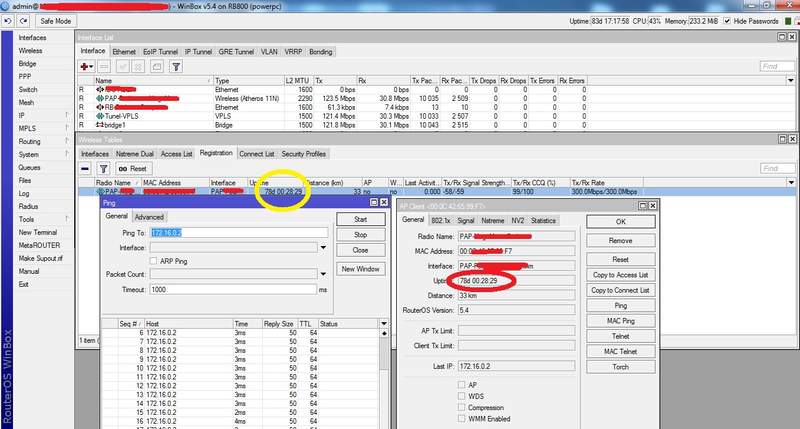Click Make Supout.rif in the sidebar
This screenshot has height=429, width=800.
point(41,258)
